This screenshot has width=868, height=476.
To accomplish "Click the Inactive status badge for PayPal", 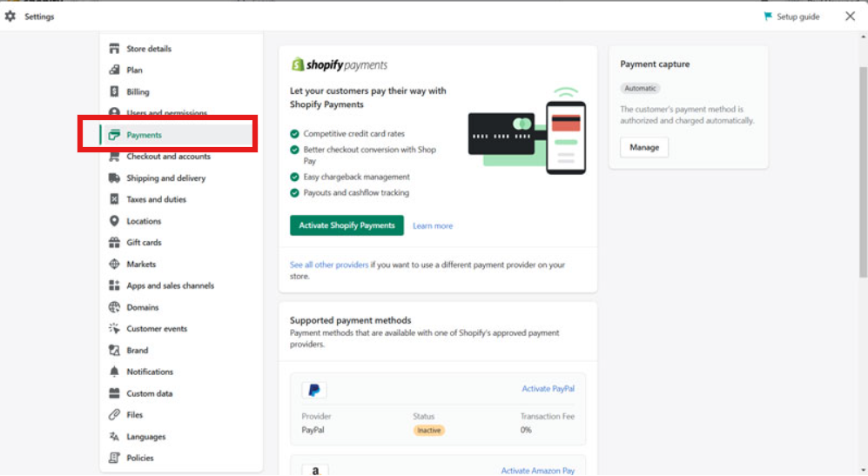I will (x=428, y=430).
